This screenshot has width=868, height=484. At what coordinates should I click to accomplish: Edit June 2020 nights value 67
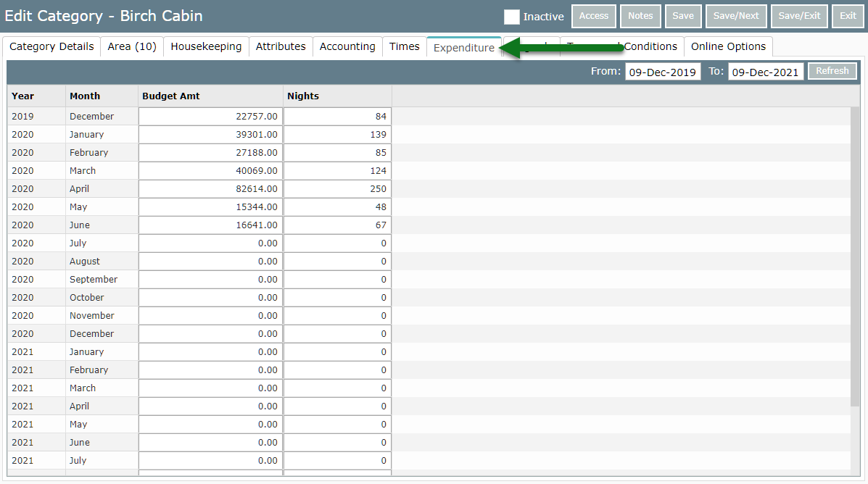(337, 225)
